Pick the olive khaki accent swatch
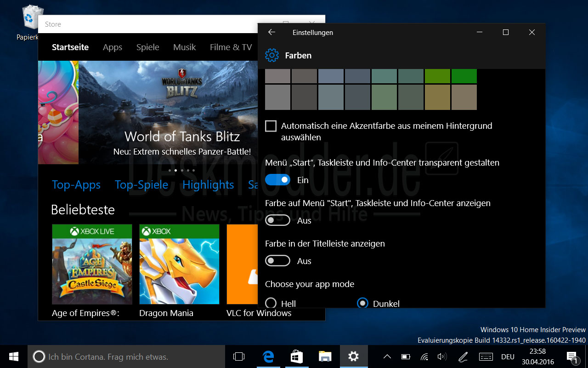The image size is (588, 368). [437, 97]
